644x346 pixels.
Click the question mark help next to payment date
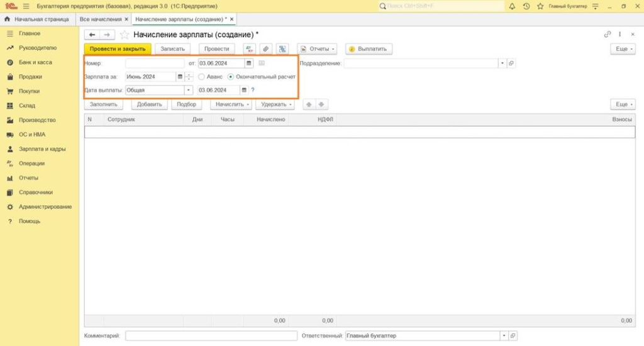pos(253,90)
